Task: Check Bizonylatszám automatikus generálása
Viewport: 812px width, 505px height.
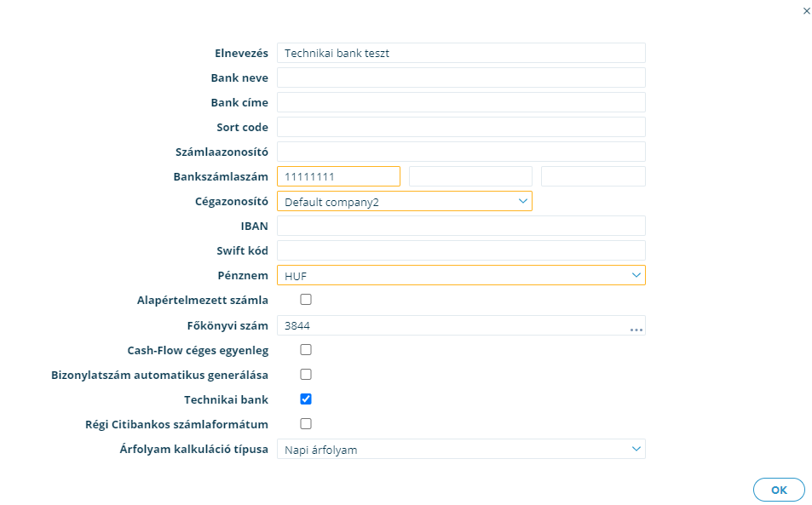Action: click(306, 375)
